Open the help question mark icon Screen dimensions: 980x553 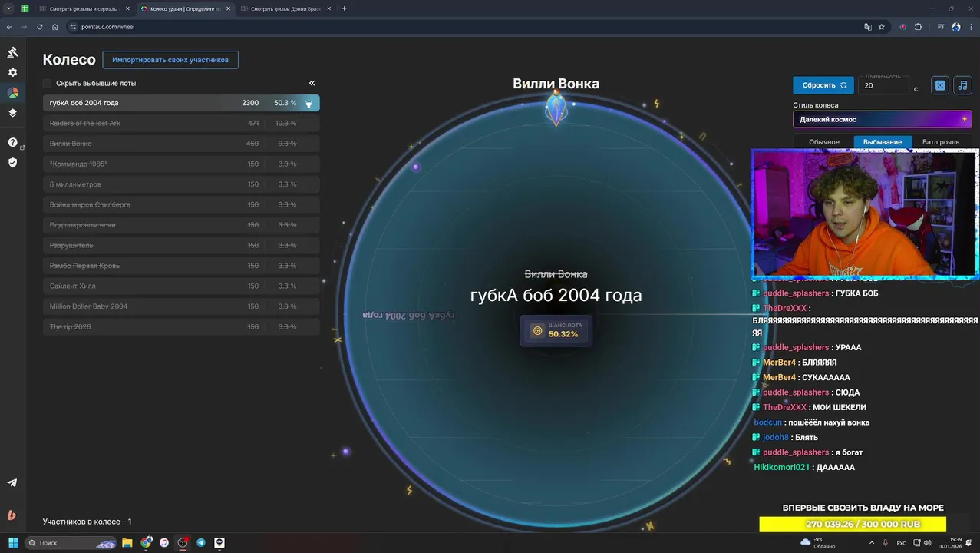click(12, 142)
